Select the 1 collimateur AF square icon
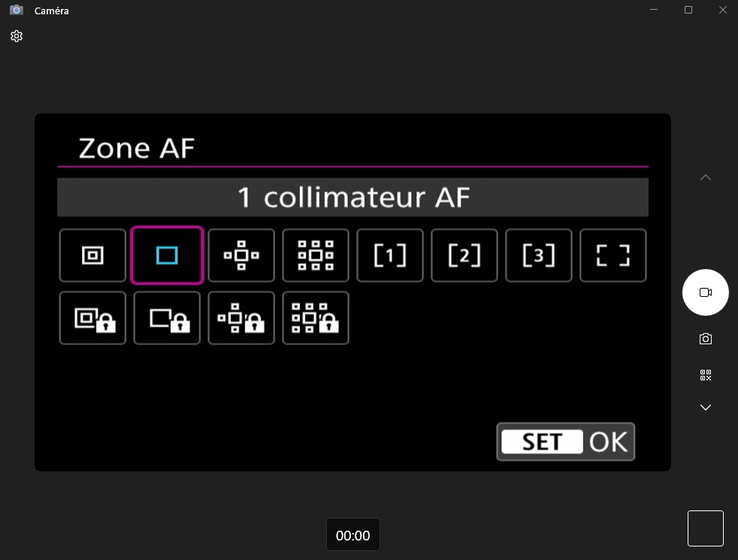The height and width of the screenshot is (560, 738). pyautogui.click(x=167, y=256)
